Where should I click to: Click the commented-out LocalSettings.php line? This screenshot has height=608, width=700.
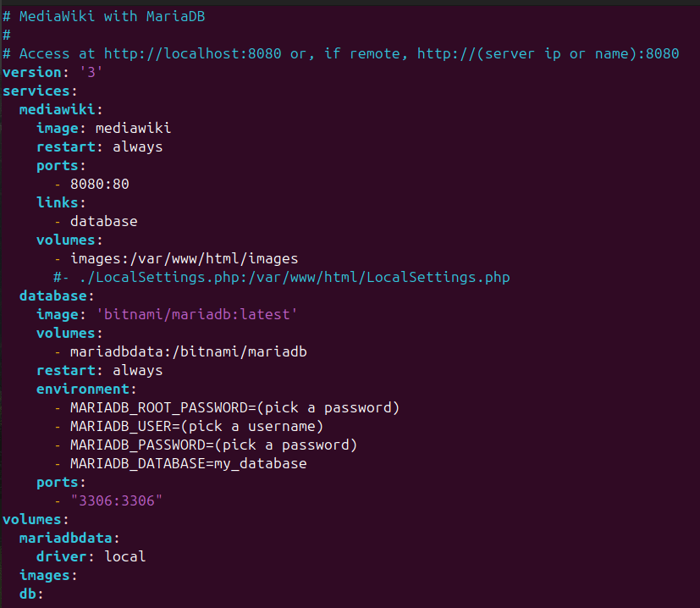pyautogui.click(x=281, y=277)
